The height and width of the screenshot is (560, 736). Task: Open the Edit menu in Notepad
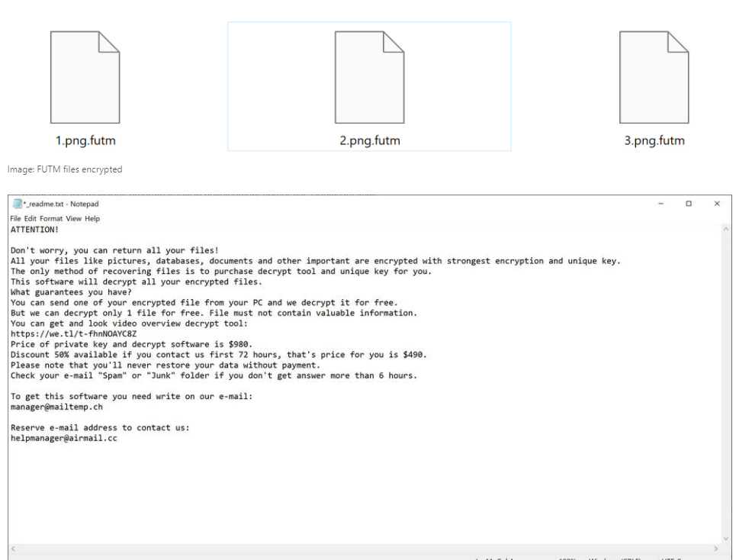[30, 218]
